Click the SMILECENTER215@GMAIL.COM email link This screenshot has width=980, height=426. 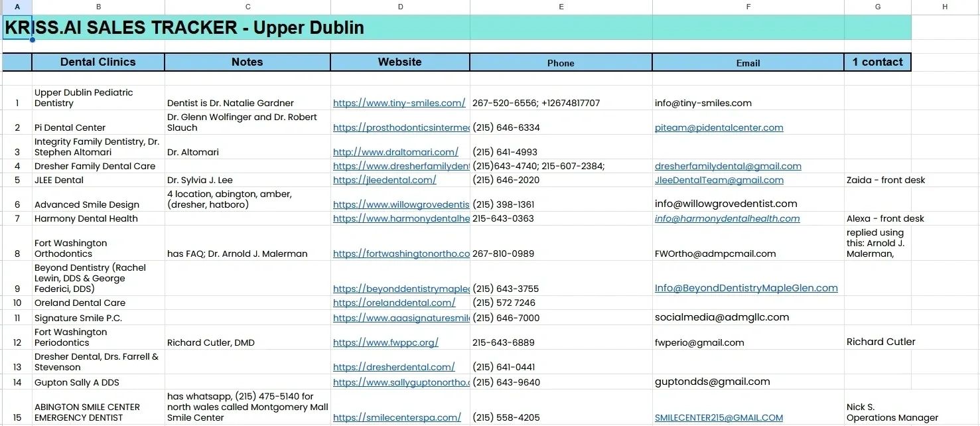[x=719, y=418]
